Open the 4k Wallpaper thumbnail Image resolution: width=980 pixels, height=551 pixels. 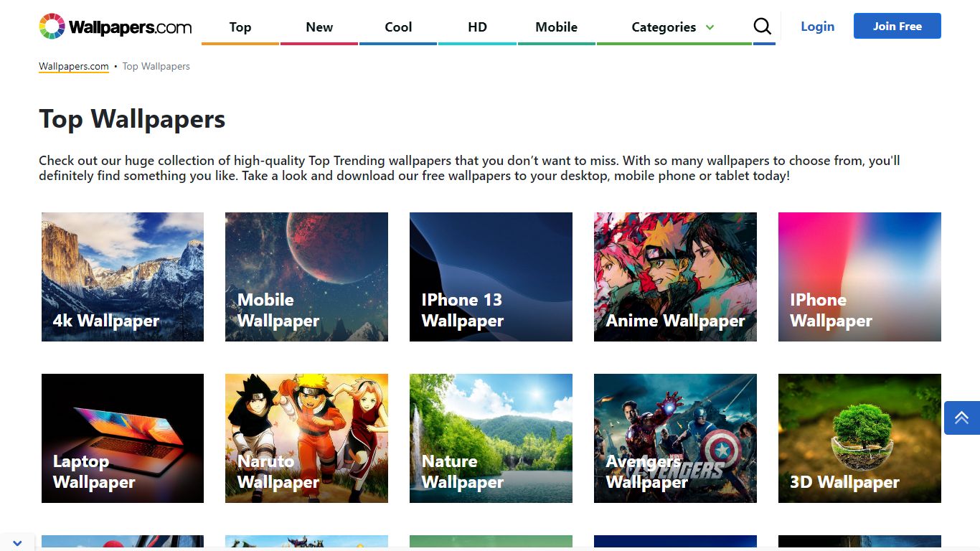point(123,277)
